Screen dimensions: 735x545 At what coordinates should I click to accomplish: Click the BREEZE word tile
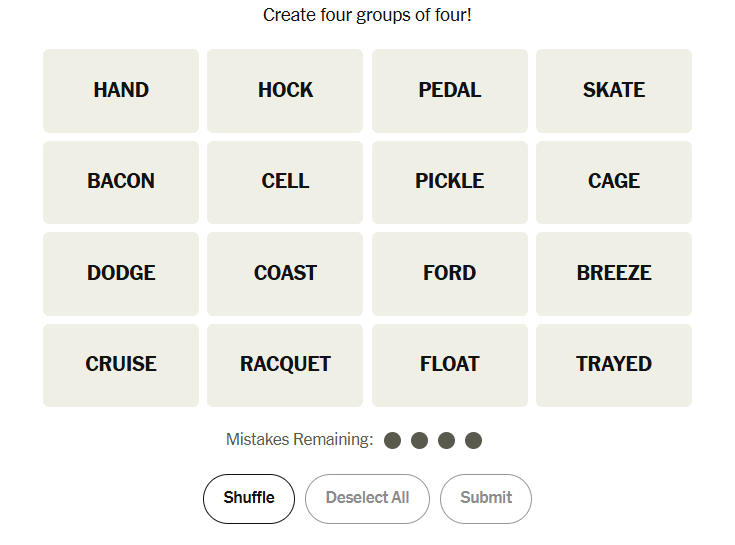coord(613,273)
